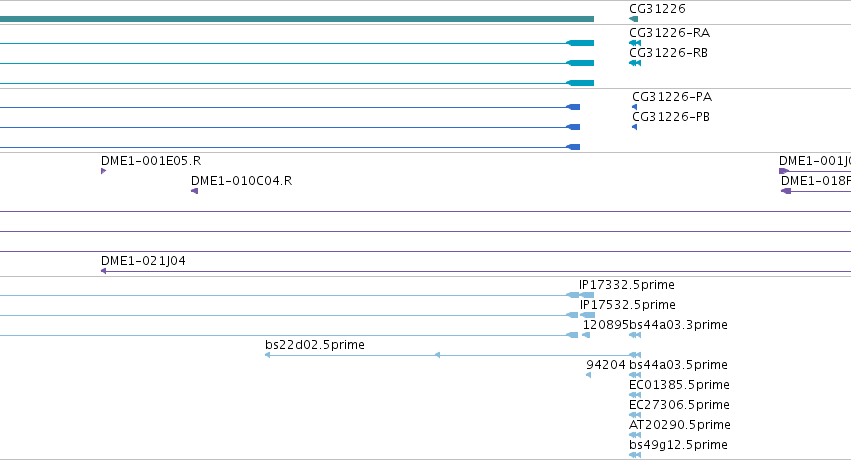The image size is (851, 460).
Task: Select the CG31226-RA transcript label
Action: [x=669, y=33]
